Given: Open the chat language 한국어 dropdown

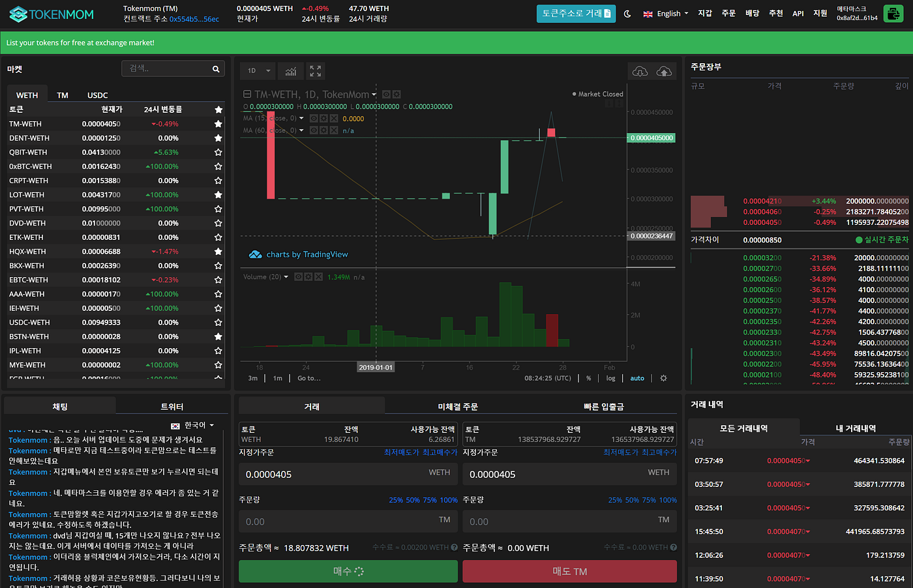Looking at the screenshot, I should [x=192, y=425].
